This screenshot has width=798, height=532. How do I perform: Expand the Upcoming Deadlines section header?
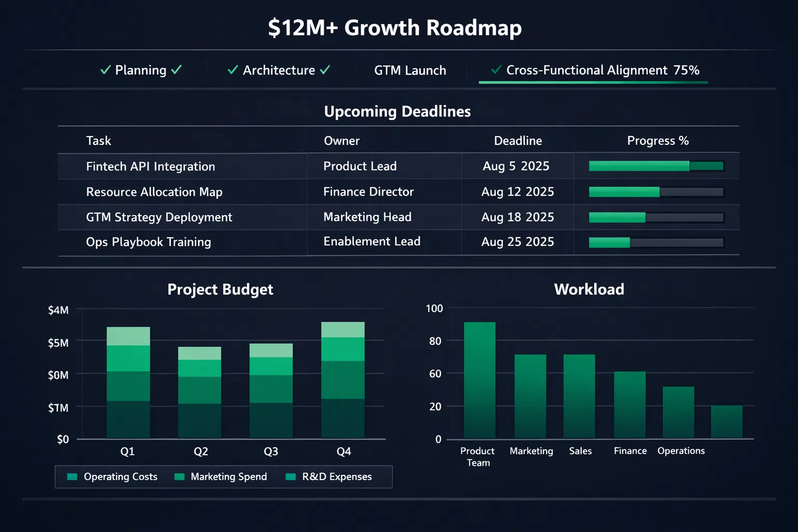coord(397,111)
